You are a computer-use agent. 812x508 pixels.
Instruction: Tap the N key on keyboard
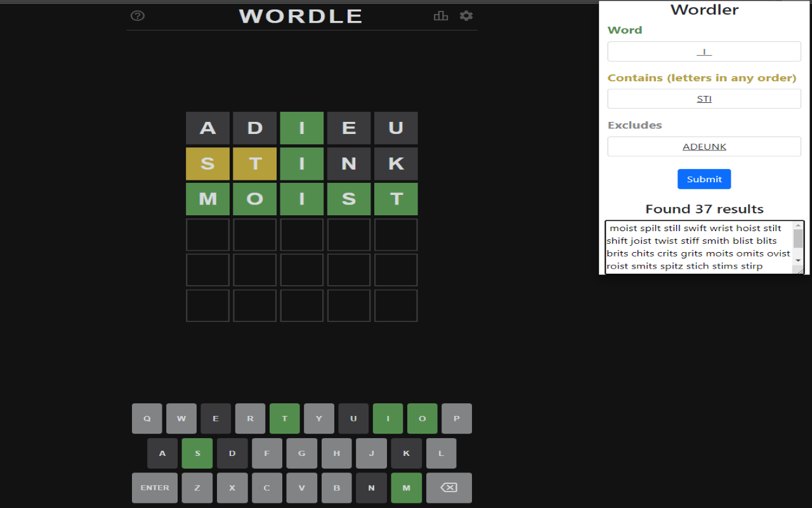372,488
